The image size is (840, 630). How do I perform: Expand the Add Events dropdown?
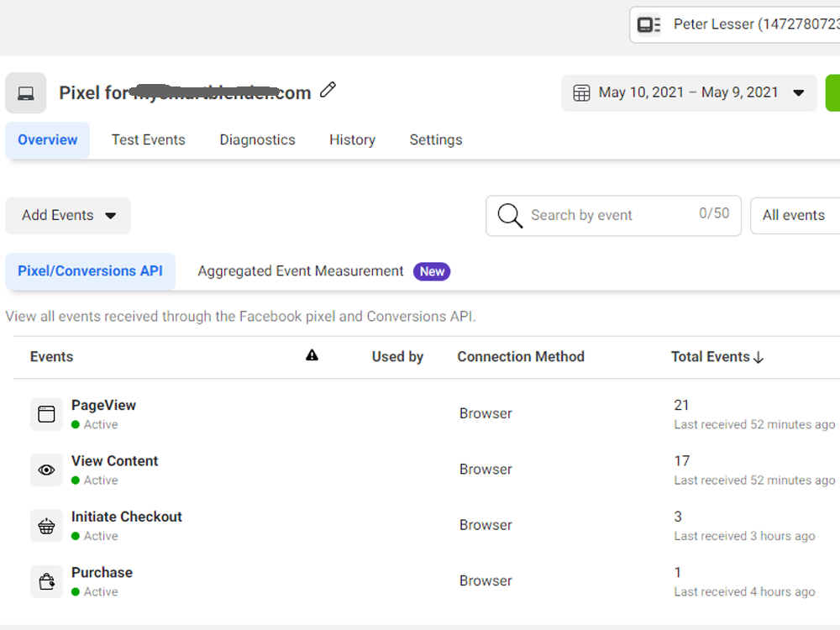(68, 215)
